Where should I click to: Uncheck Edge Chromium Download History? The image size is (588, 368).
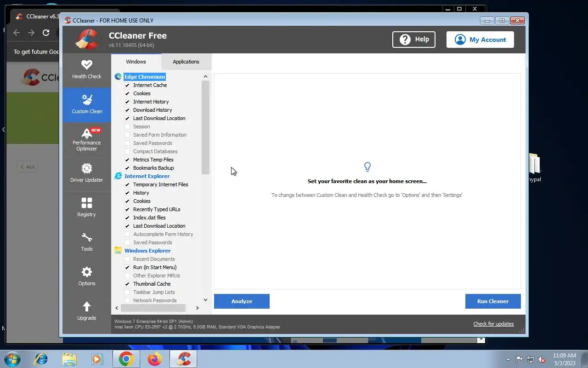127,110
